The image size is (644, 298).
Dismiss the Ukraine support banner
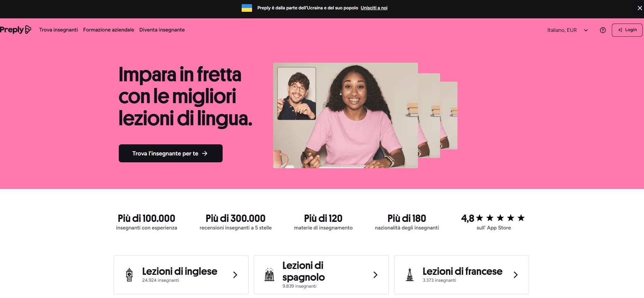[x=640, y=8]
